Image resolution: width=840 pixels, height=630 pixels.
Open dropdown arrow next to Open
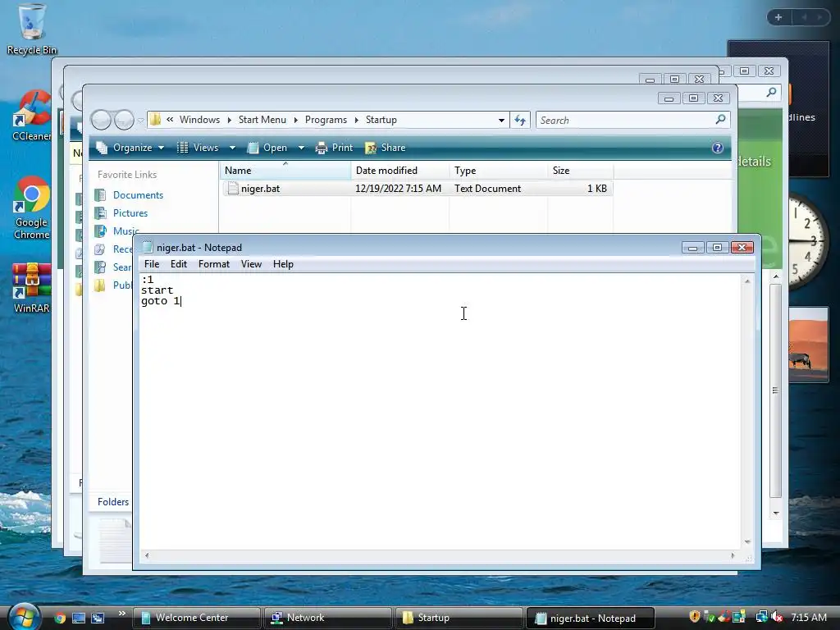click(x=301, y=148)
